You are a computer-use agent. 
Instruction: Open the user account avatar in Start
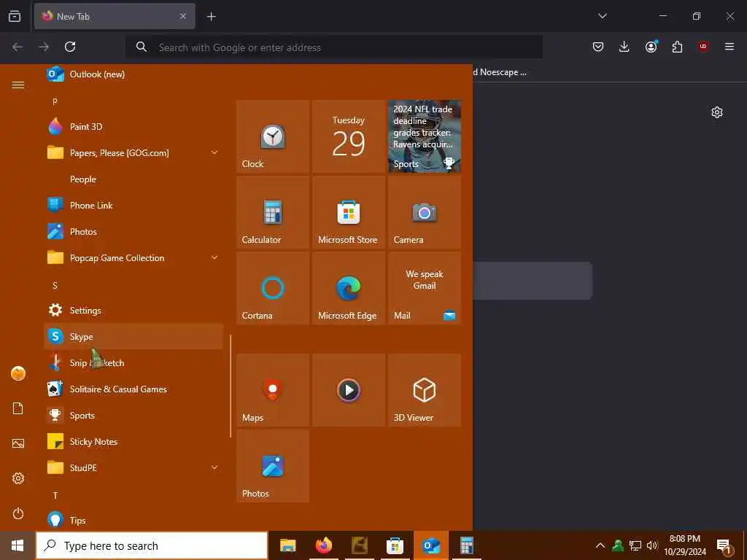[x=18, y=373]
